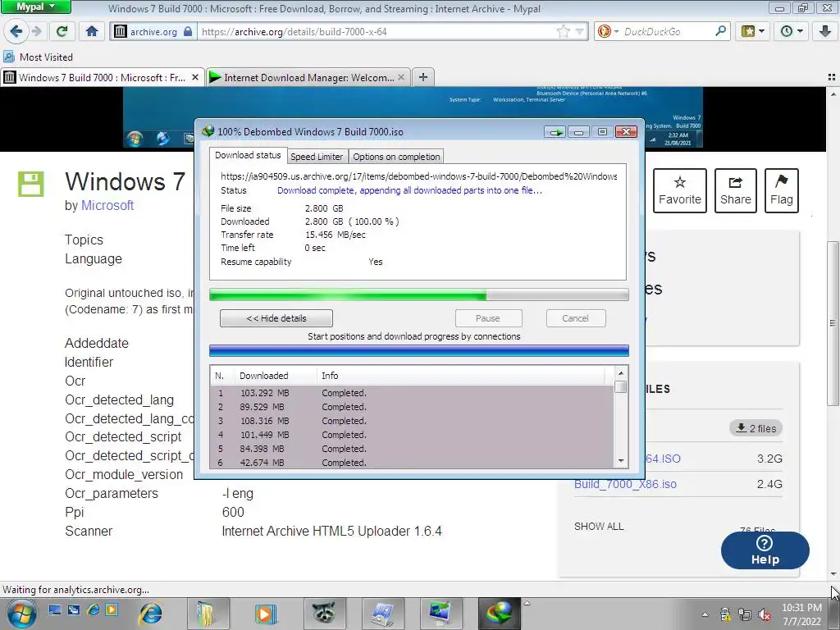The image size is (840, 630).
Task: Go back using the browser back arrow
Action: pos(16,31)
